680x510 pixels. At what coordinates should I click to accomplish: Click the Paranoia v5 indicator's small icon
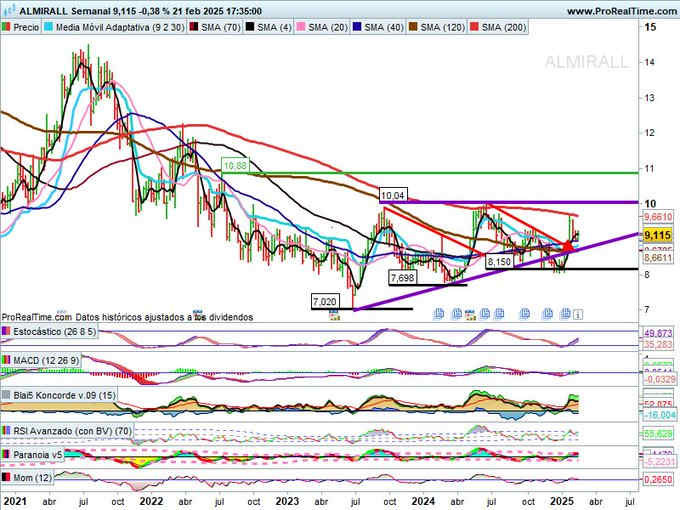pos(6,454)
